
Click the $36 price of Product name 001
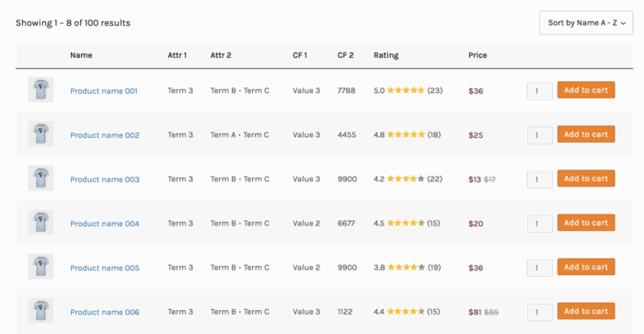tap(476, 91)
